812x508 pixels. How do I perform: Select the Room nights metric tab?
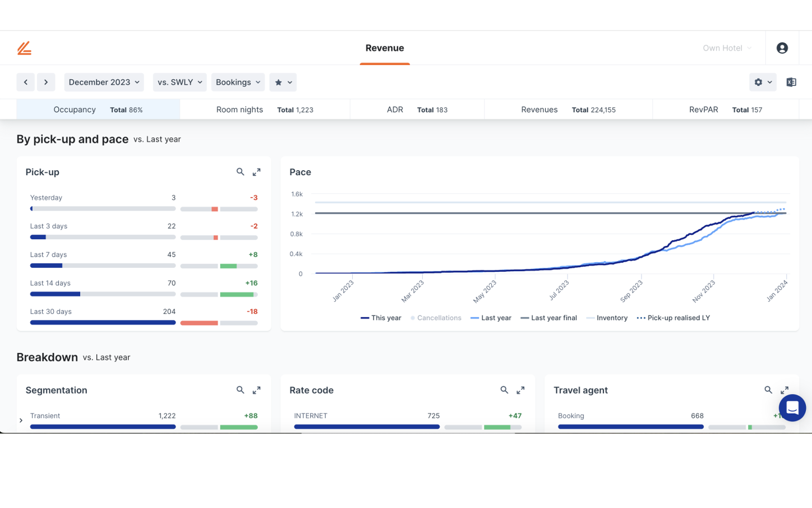click(265, 109)
